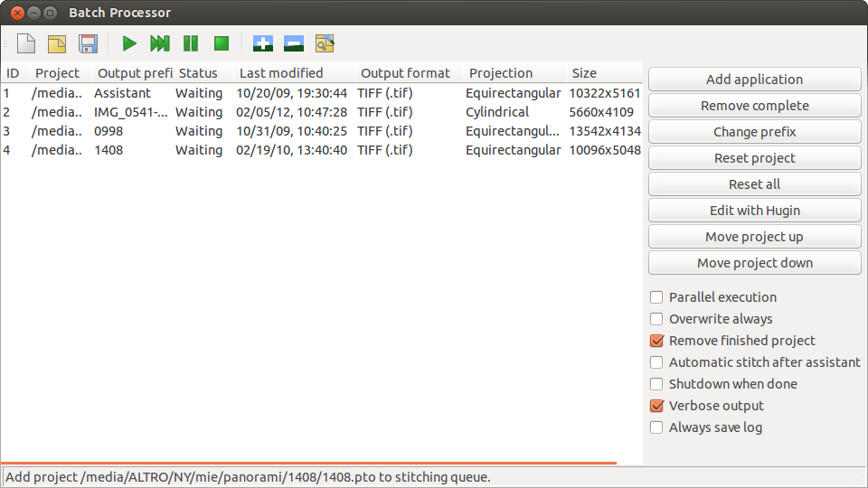
Task: Skip the current project with the fast-forward icon
Action: click(x=160, y=43)
